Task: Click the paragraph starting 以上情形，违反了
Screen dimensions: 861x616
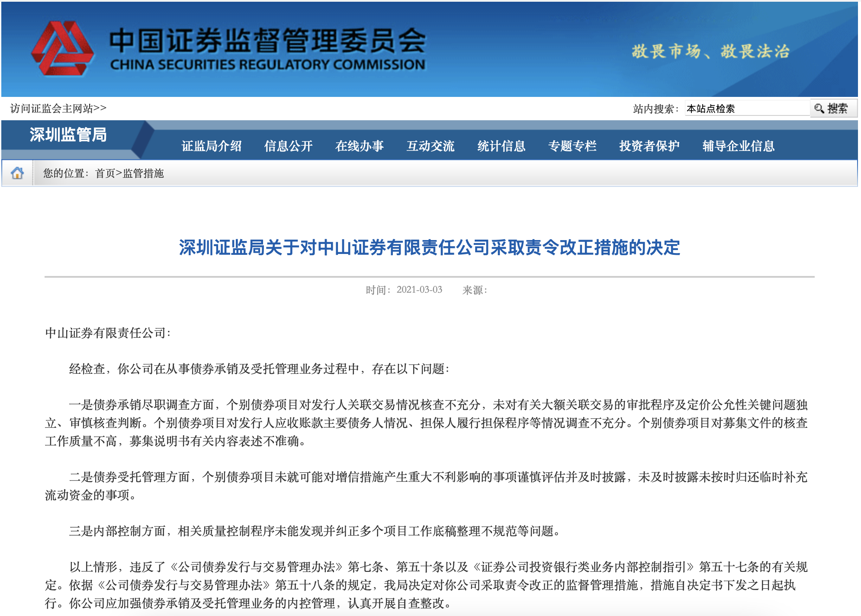Action: click(426, 585)
